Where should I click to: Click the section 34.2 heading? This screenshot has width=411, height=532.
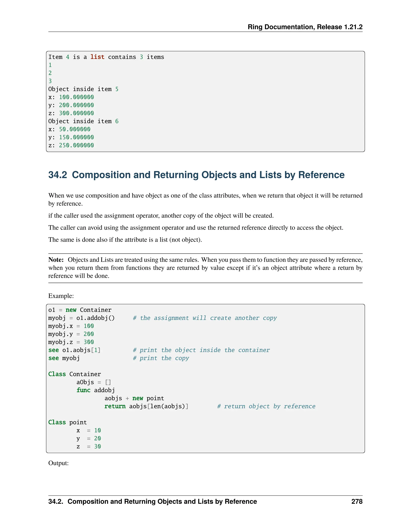point(196,175)
